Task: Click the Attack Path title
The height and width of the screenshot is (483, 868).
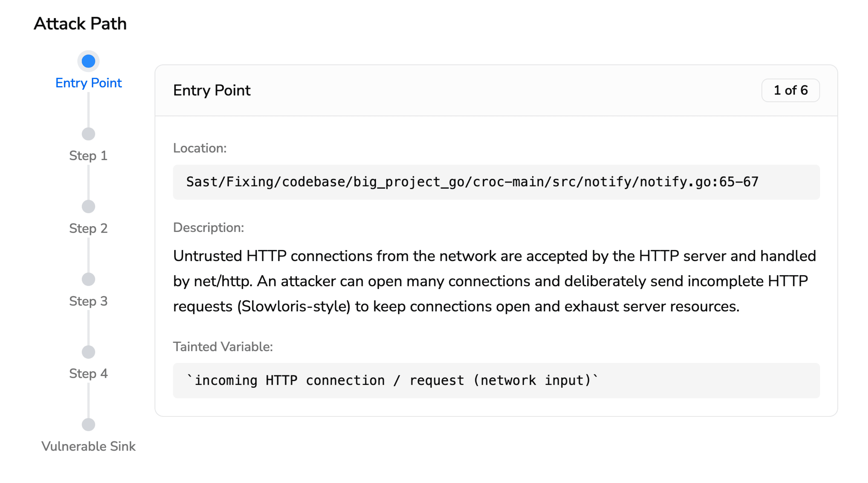Action: point(80,24)
